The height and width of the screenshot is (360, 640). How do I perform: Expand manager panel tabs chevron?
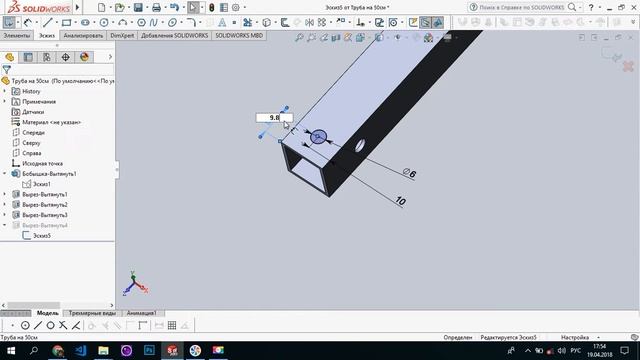(x=110, y=57)
